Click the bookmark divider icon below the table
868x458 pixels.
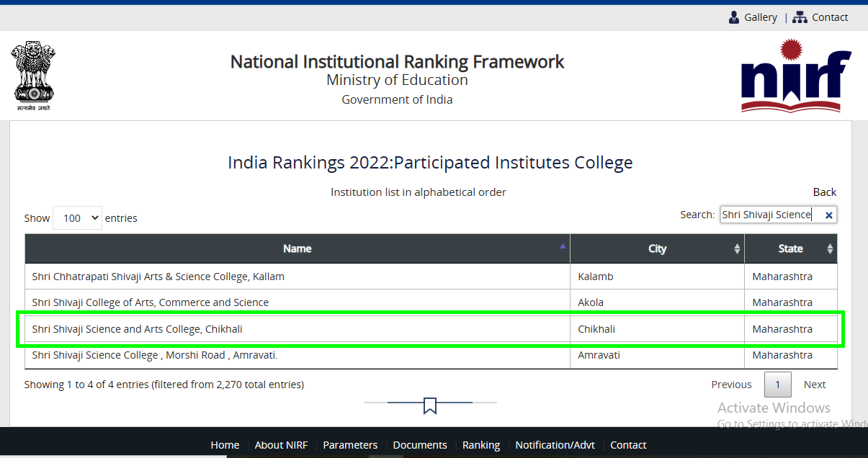click(x=430, y=405)
